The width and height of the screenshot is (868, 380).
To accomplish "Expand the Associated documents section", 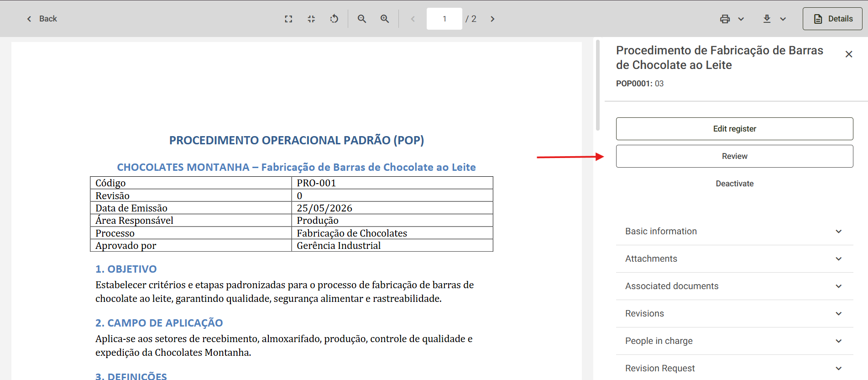I will 734,286.
